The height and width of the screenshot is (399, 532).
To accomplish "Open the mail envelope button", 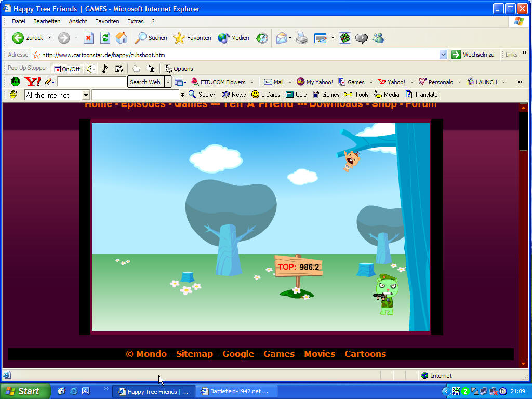I will pyautogui.click(x=281, y=38).
